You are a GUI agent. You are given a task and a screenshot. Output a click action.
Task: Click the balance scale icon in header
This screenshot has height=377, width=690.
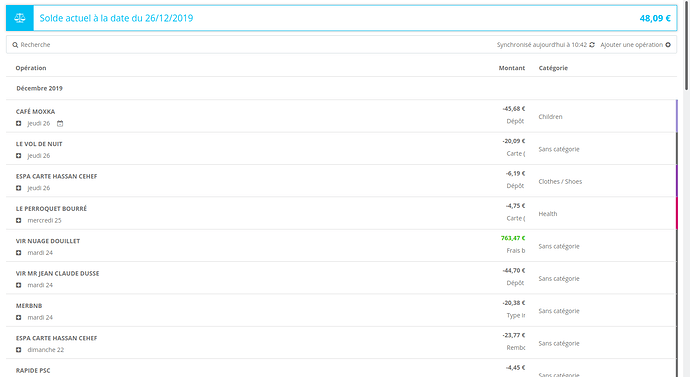20,18
